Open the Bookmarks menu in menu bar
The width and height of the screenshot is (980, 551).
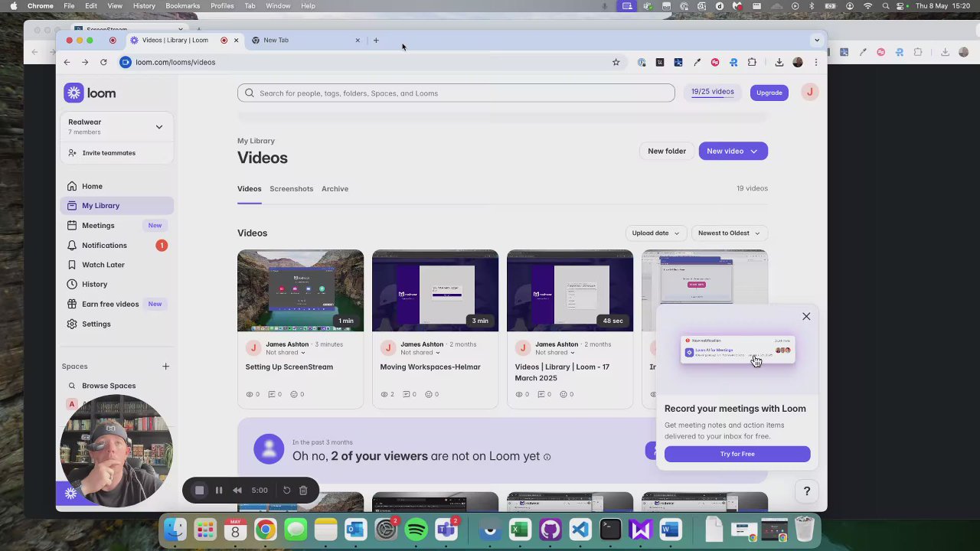point(182,6)
